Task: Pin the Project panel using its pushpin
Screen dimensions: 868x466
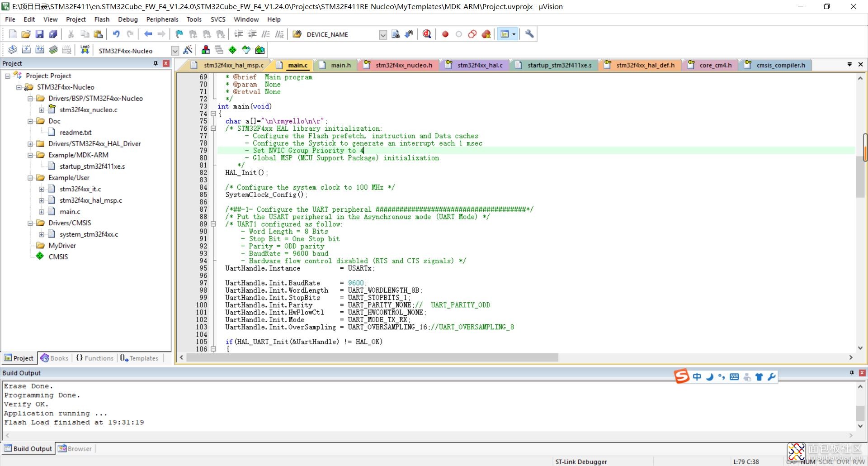Action: tap(156, 63)
